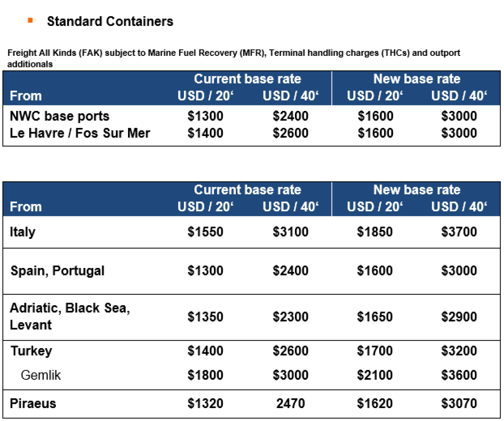Viewport: 504px width, 421px height.
Task: Select the Standard Containers heading
Action: point(110,21)
